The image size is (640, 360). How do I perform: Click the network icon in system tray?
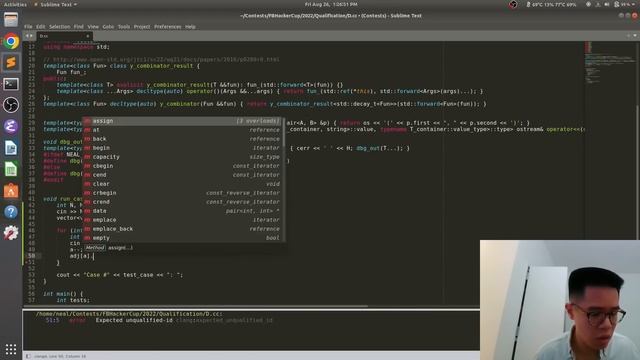(598, 4)
